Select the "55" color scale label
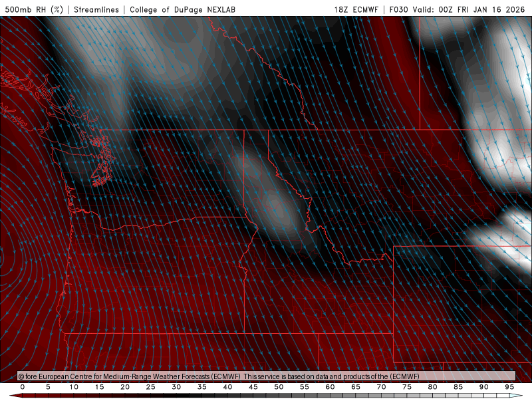Screen dimensions: 532x399 305,387
